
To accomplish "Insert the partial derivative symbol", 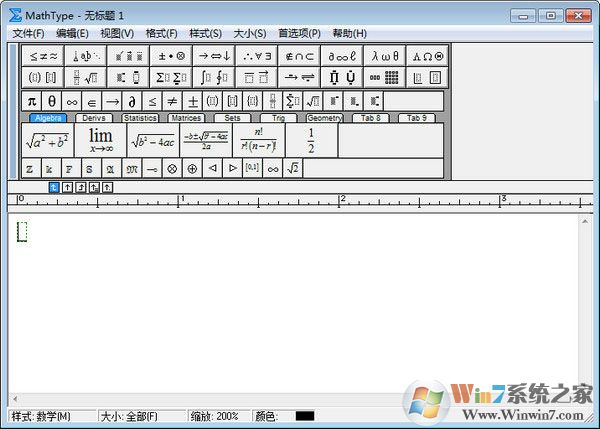I will [x=132, y=101].
